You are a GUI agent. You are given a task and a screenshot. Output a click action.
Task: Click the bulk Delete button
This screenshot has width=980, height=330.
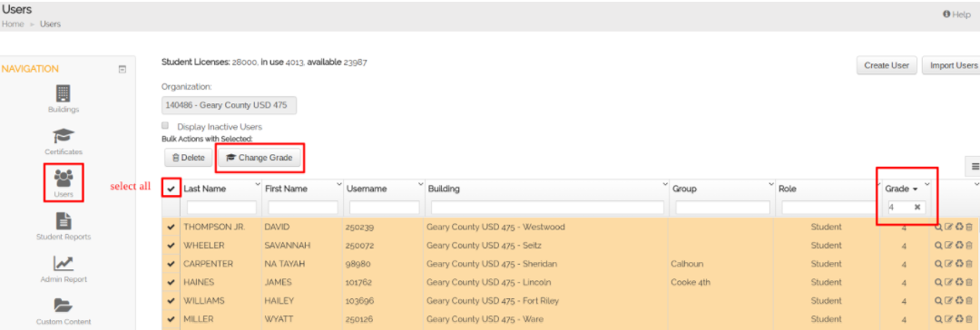(188, 158)
